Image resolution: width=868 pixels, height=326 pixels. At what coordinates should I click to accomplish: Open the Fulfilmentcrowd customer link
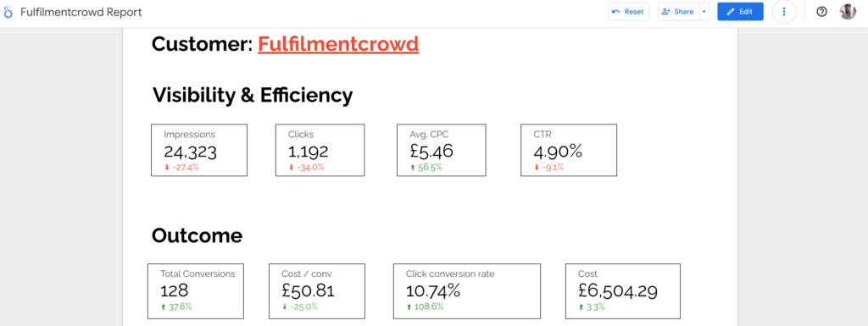338,44
